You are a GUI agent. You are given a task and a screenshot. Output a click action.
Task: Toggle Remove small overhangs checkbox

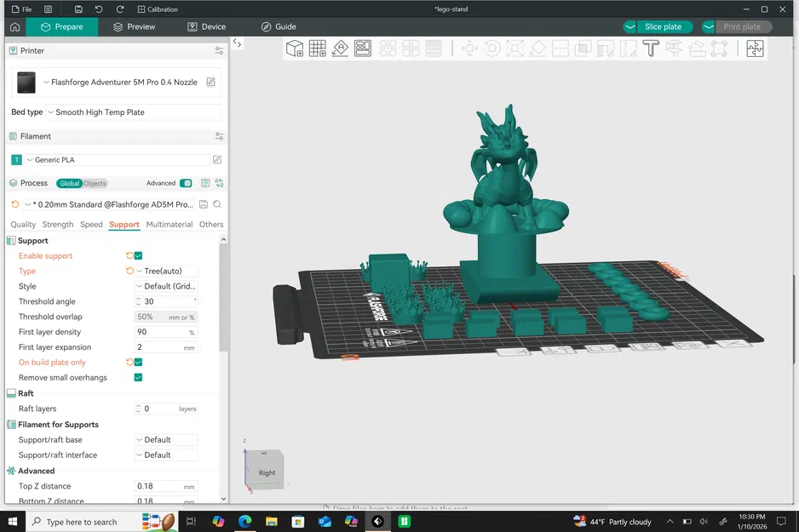pos(138,377)
